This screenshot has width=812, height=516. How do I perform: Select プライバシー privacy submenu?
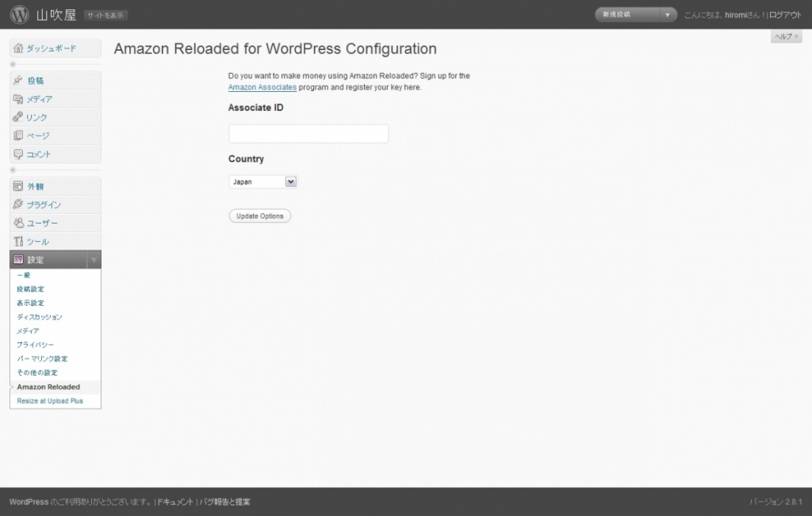point(35,345)
